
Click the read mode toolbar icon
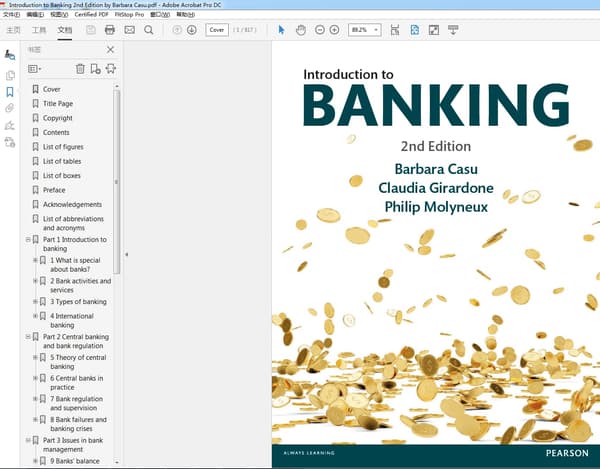(453, 30)
